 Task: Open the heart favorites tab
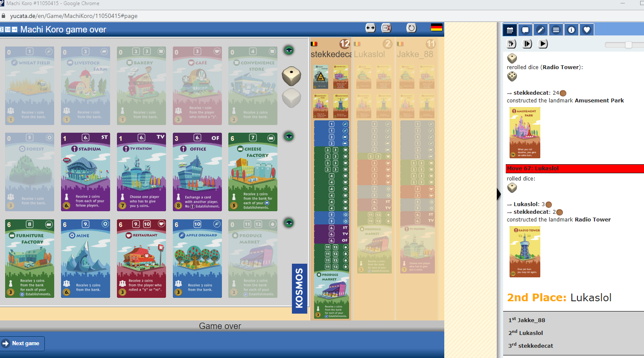[x=587, y=30]
